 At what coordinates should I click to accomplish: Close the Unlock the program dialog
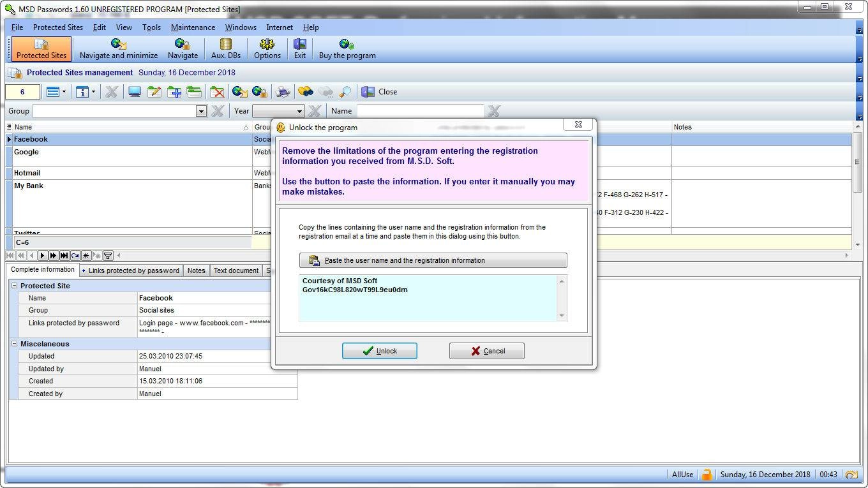[x=578, y=125]
